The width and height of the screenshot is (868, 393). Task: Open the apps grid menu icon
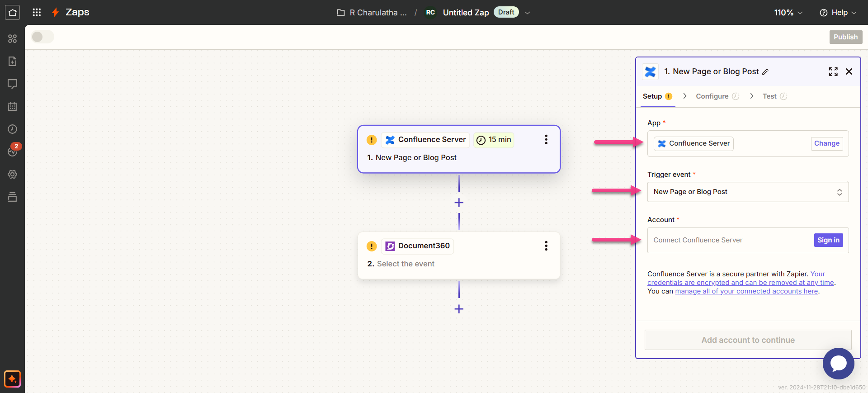point(37,12)
